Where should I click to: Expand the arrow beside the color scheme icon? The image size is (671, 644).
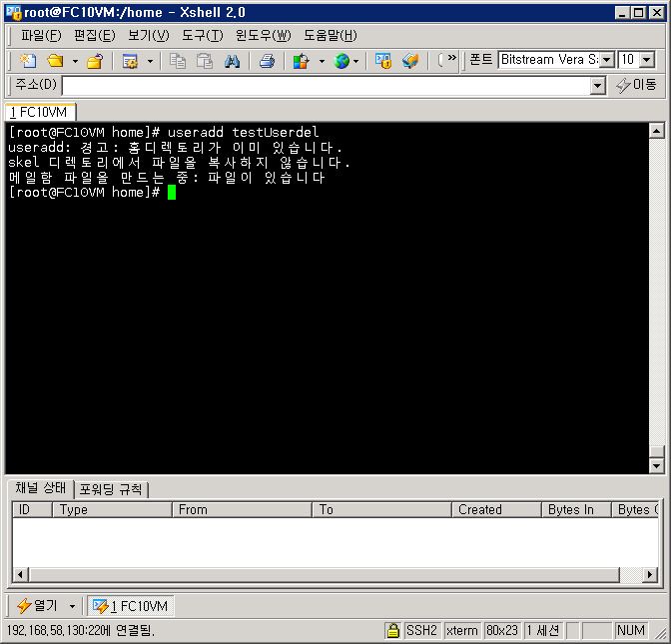tap(322, 61)
